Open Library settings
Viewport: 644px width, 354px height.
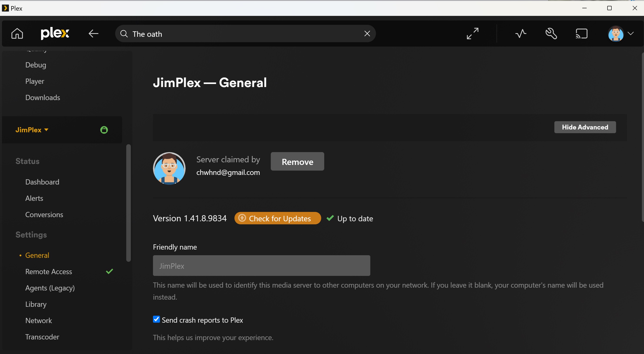click(x=36, y=304)
